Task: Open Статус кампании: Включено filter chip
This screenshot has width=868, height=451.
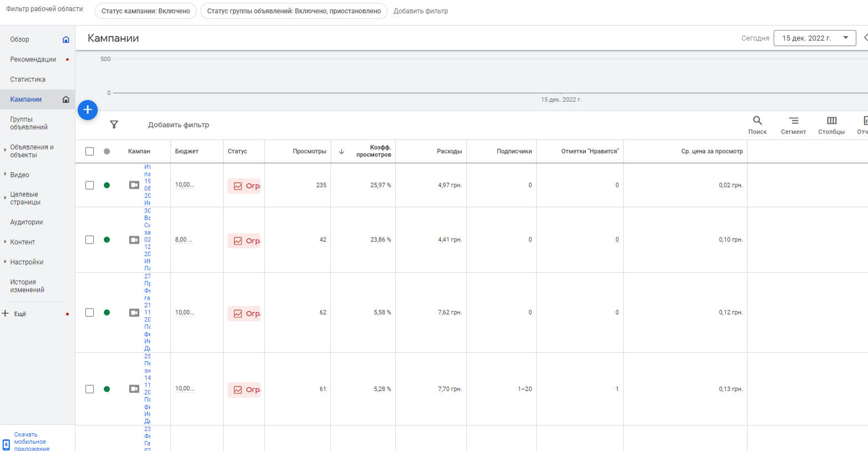Action: coord(145,11)
